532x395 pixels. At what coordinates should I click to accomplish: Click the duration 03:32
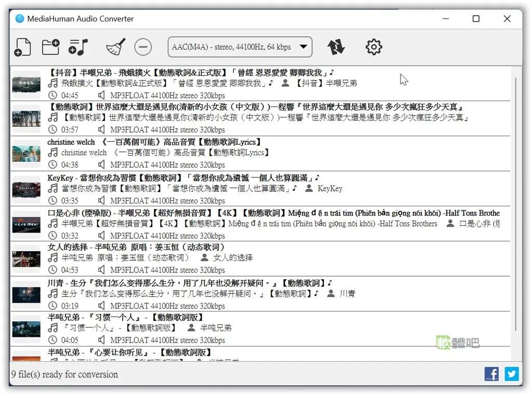70,235
